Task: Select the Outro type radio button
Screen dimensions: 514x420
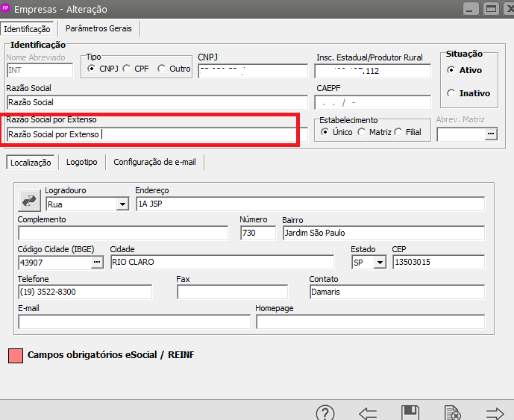Action: 161,69
